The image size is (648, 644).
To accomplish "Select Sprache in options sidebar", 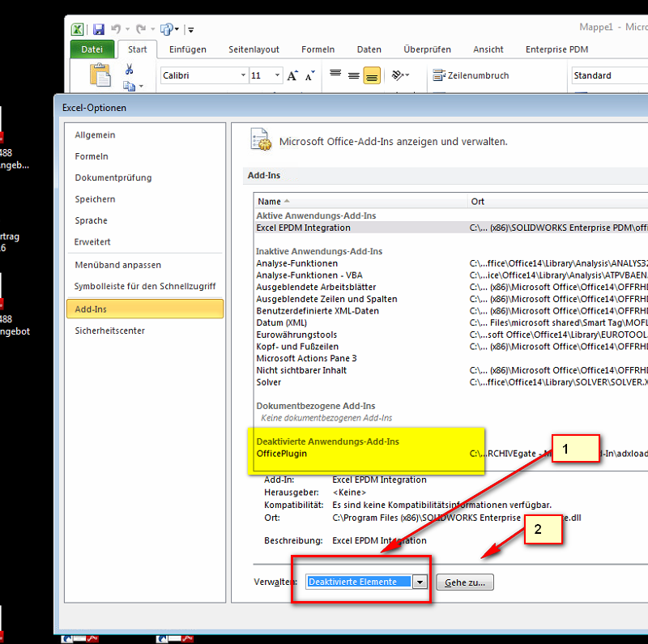I will 145,220.
